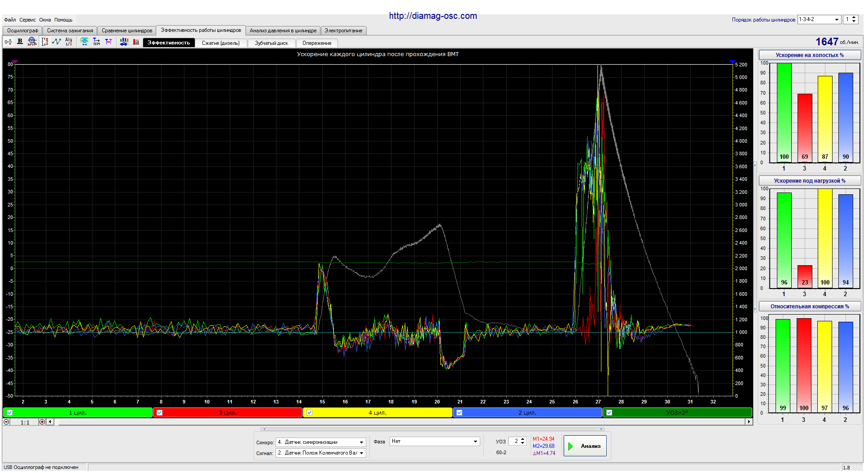The height and width of the screenshot is (473, 868).
Task: Click the RPM magnifier icon
Action: (x=32, y=42)
